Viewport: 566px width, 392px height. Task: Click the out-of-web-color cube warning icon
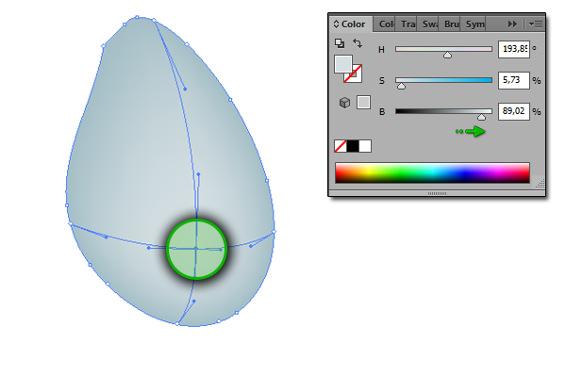344,103
